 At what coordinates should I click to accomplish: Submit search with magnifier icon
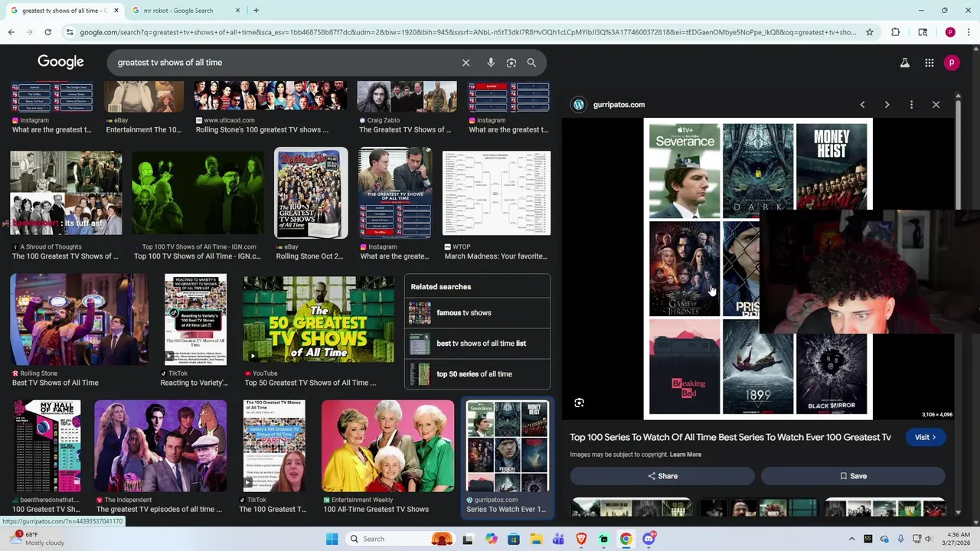coord(531,63)
